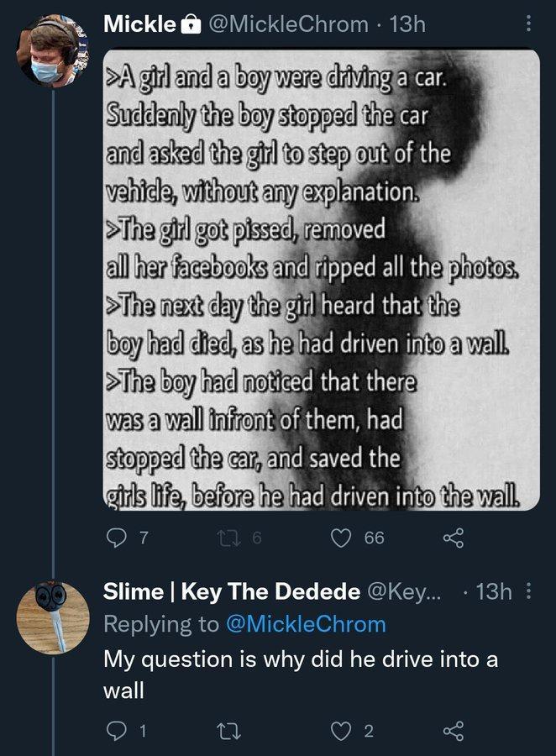This screenshot has width=556, height=756.
Task: Open Slime | Key The Dedede profile name
Action: (x=233, y=592)
